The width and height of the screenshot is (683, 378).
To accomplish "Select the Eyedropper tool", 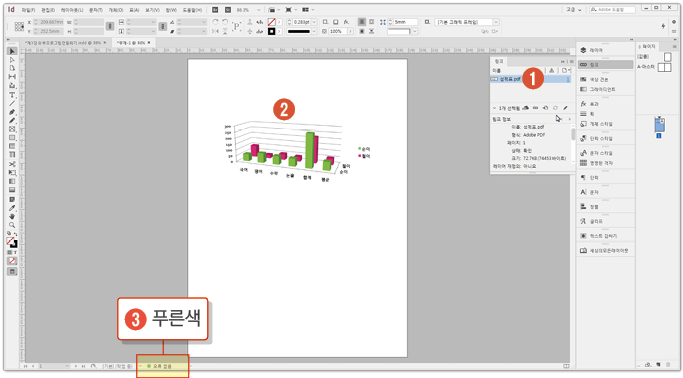I will (12, 208).
